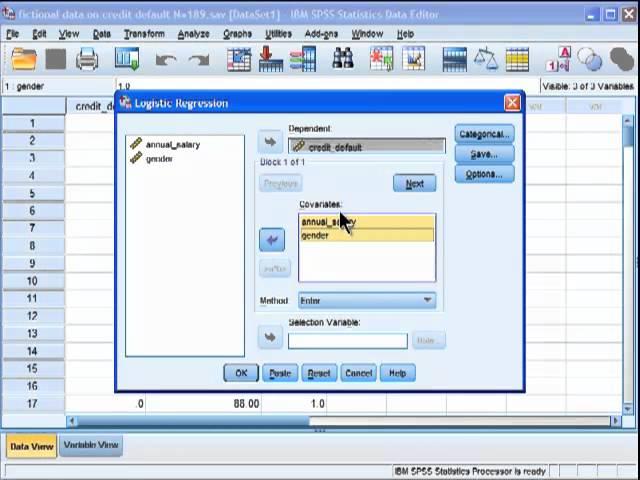Click the Categorical... button
Screen dimensions: 640x480
pyautogui.click(x=484, y=134)
